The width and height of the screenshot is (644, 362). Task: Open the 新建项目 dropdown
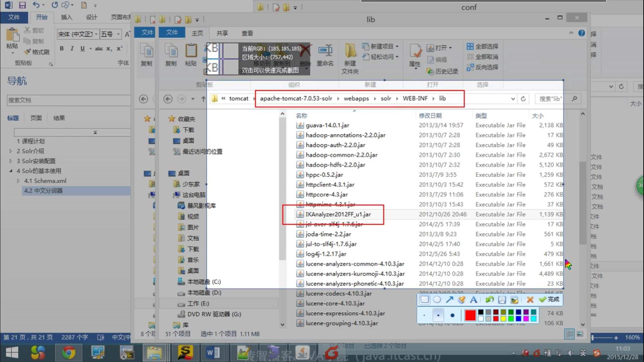point(380,46)
